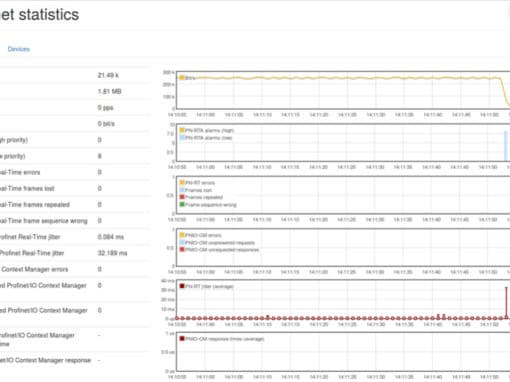Click the 0.084 ms jitter value
This screenshot has height=382, width=510.
(111, 237)
